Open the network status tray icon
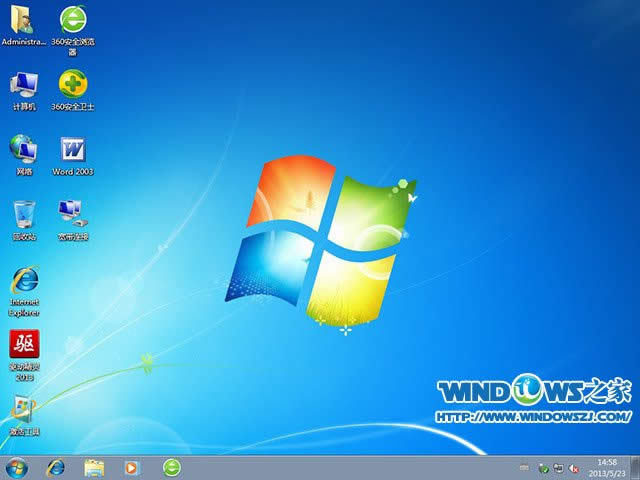This screenshot has width=640, height=480. [559, 467]
